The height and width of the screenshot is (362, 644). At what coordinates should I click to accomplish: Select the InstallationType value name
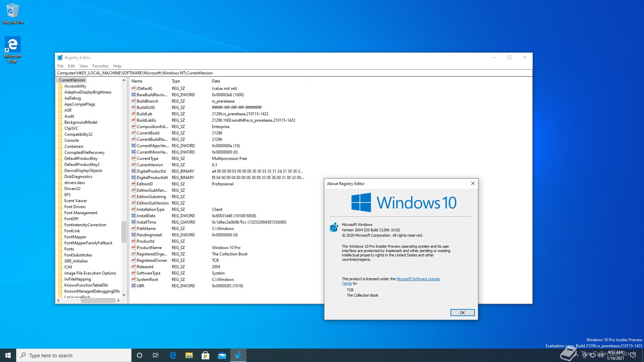tap(151, 209)
